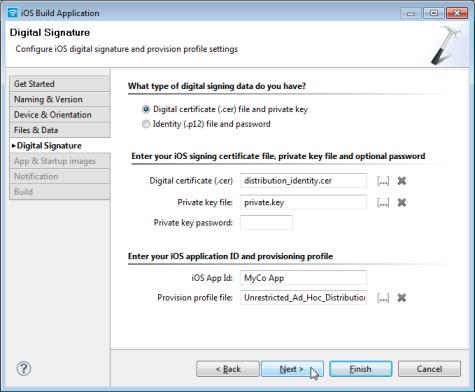
Task: Browse for the Private key file
Action: [x=383, y=203]
